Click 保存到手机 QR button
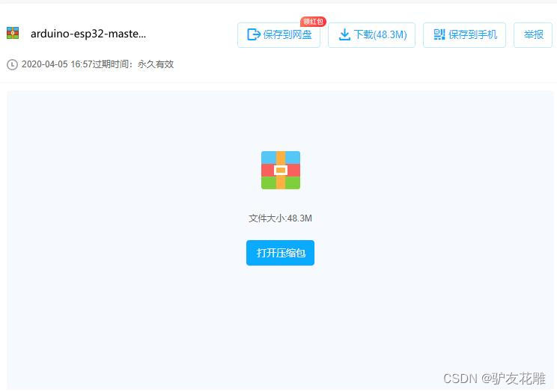This screenshot has width=557, height=392. pyautogui.click(x=464, y=35)
